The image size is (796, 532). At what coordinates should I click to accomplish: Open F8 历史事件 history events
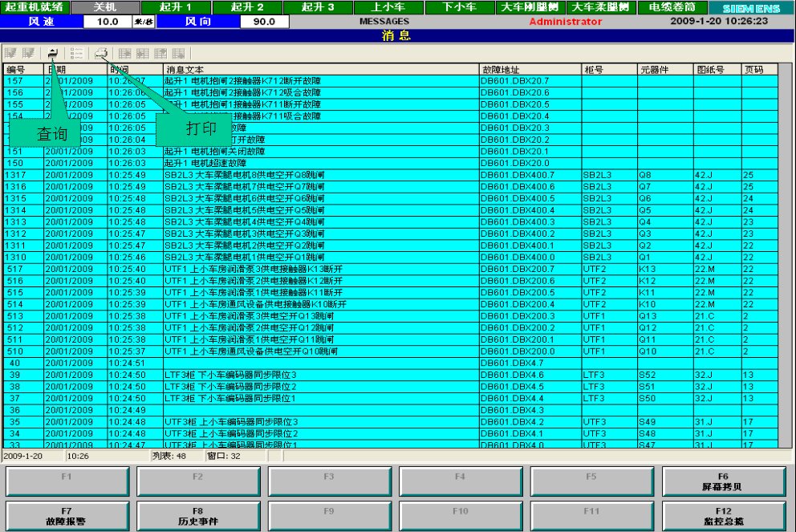197,515
